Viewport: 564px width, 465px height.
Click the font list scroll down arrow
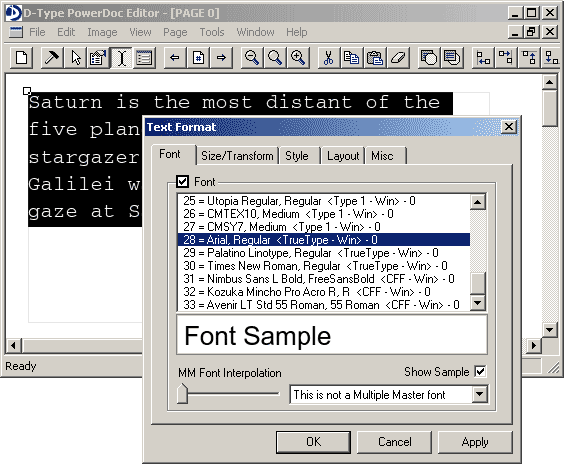[477, 303]
